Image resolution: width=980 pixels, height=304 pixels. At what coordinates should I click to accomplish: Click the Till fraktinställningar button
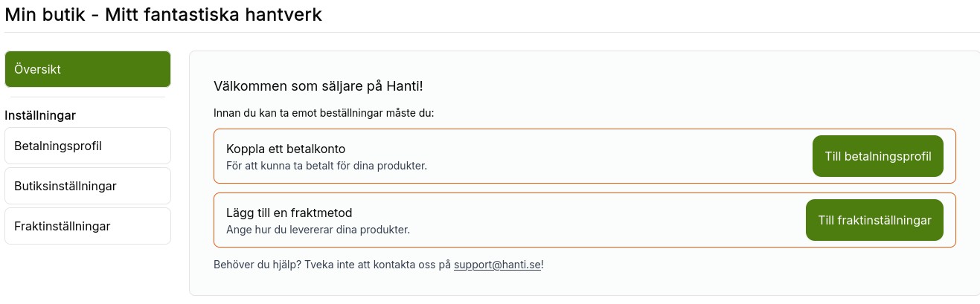tap(874, 220)
